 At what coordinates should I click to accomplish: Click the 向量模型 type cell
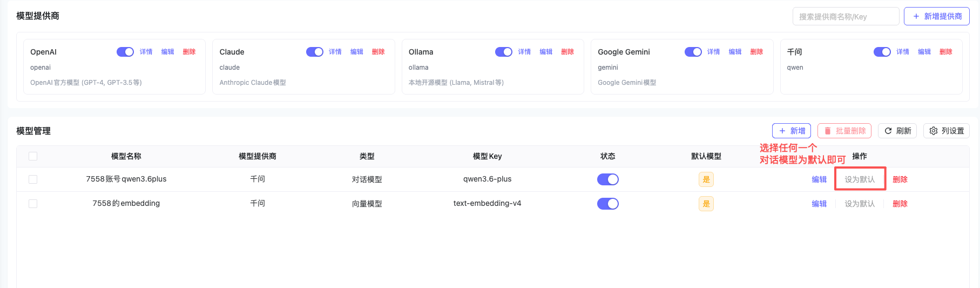click(367, 204)
